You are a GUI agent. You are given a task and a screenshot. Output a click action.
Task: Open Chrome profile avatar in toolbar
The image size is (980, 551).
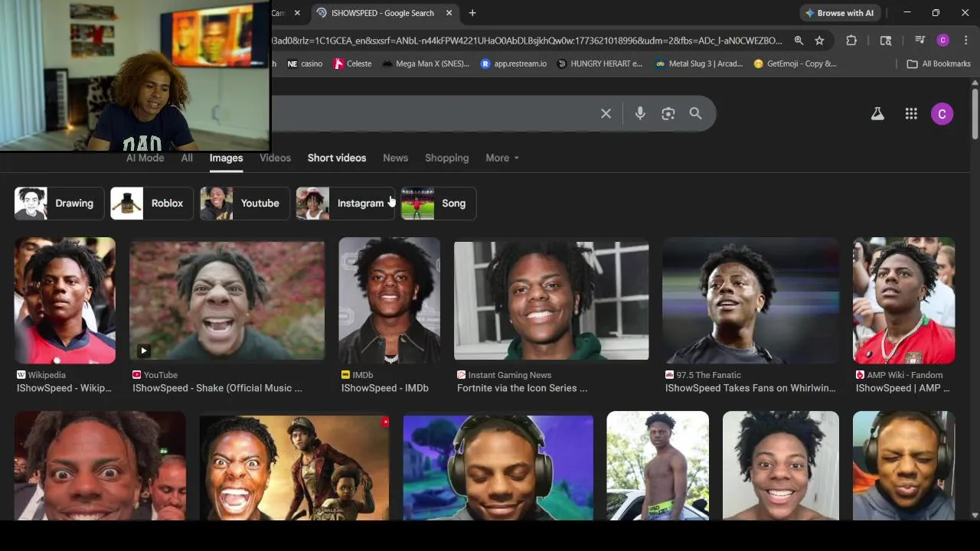943,41
